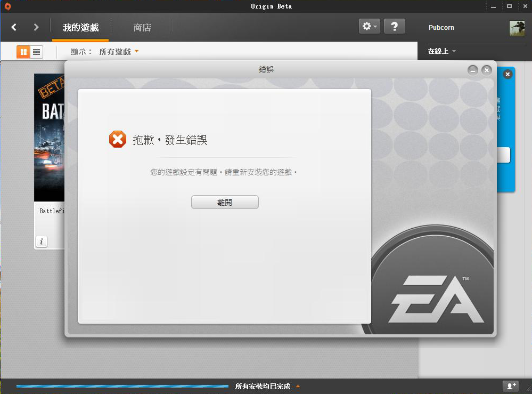Viewport: 532px width, 394px height.
Task: Select list view for games
Action: click(x=36, y=52)
